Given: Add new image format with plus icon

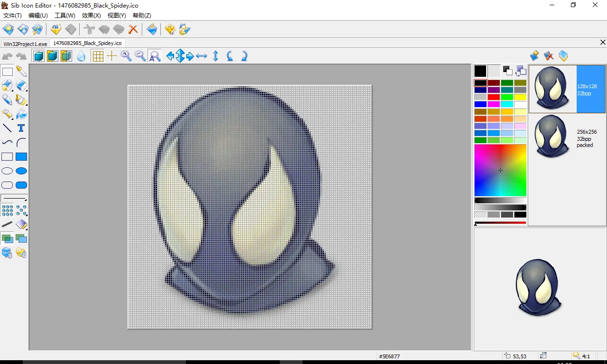Looking at the screenshot, I should click(x=534, y=56).
